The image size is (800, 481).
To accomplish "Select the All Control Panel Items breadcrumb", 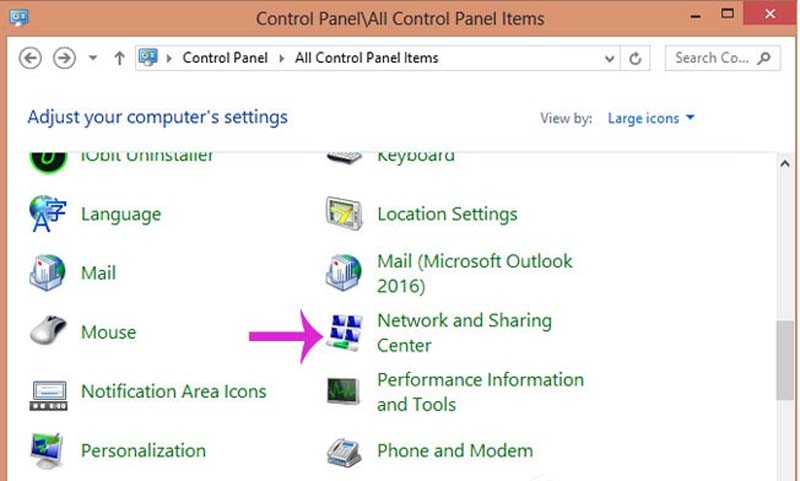I will pos(366,58).
